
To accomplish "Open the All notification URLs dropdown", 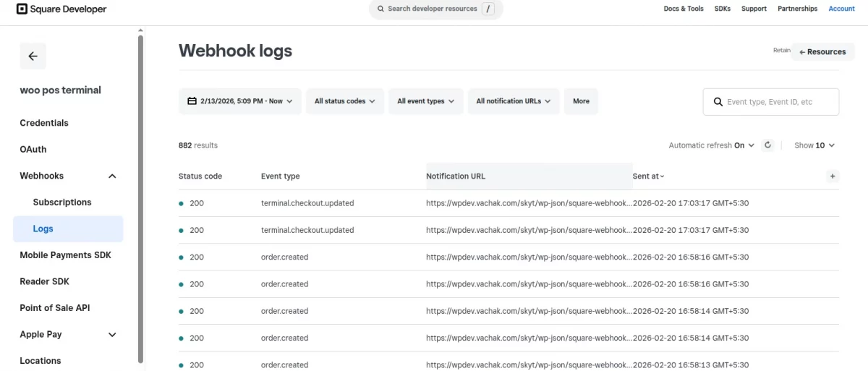I will pos(513,101).
